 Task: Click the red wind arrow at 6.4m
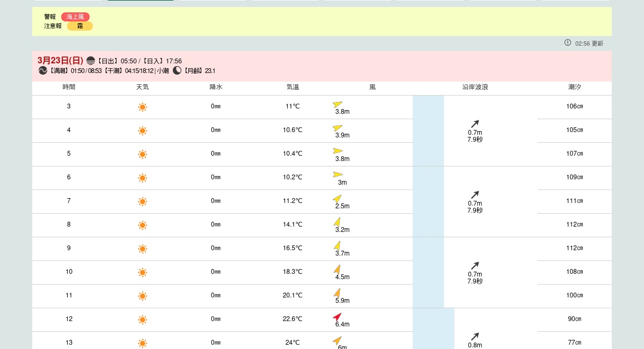coord(337,317)
